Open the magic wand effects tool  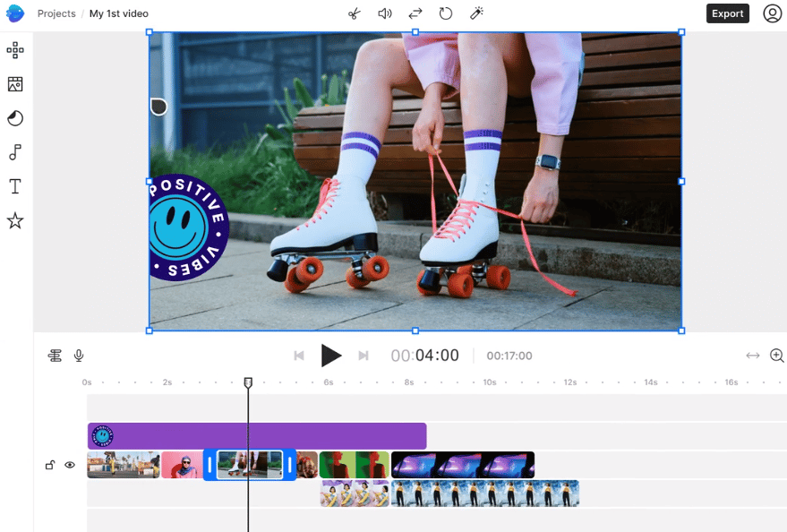click(x=476, y=13)
